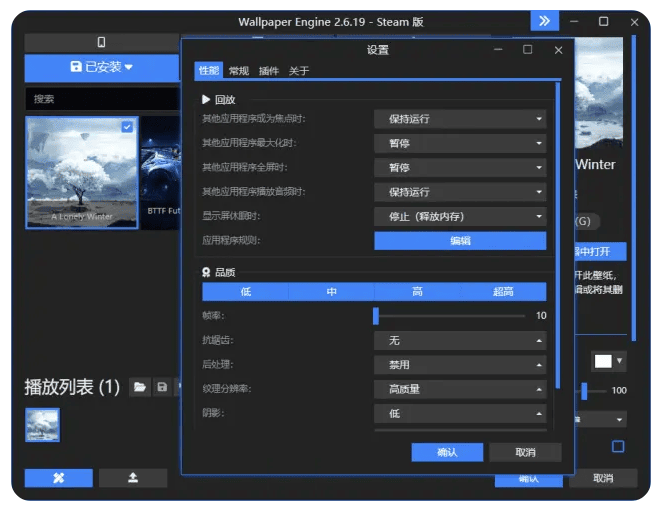
Task: Open the dropdown arrow beside the white swatch
Action: [x=619, y=361]
